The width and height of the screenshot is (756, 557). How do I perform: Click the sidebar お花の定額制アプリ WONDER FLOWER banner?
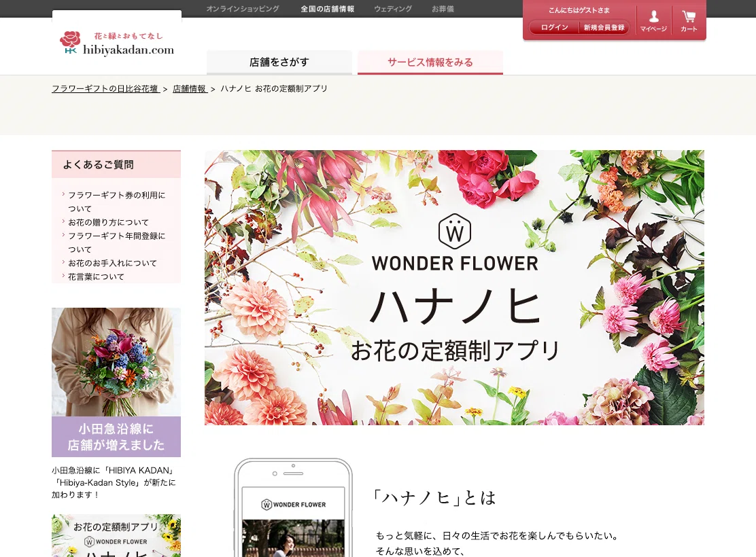point(116,535)
